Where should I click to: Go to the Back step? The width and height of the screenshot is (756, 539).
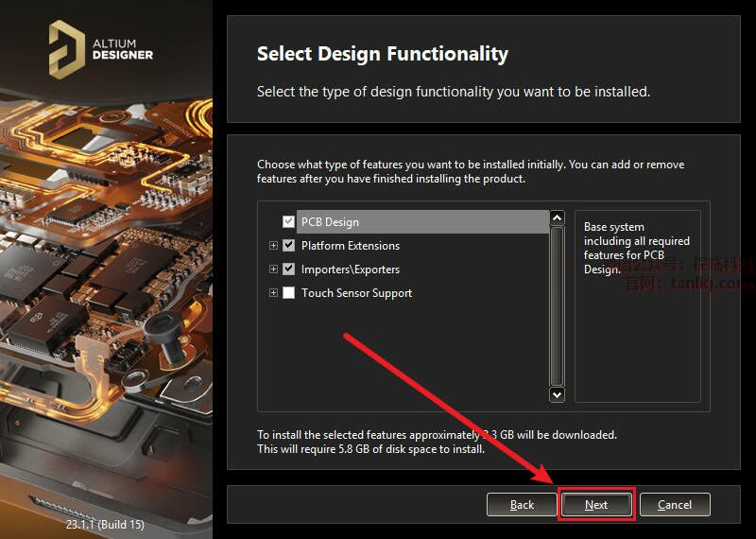pos(522,505)
